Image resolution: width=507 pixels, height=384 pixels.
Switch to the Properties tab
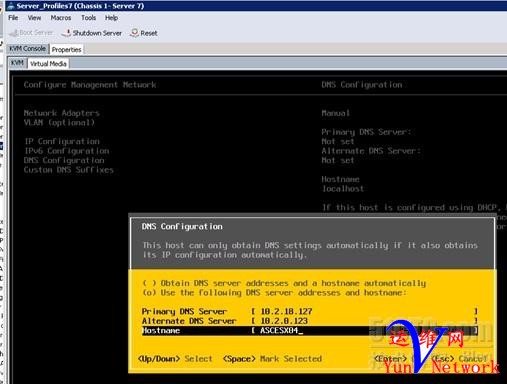(66, 50)
